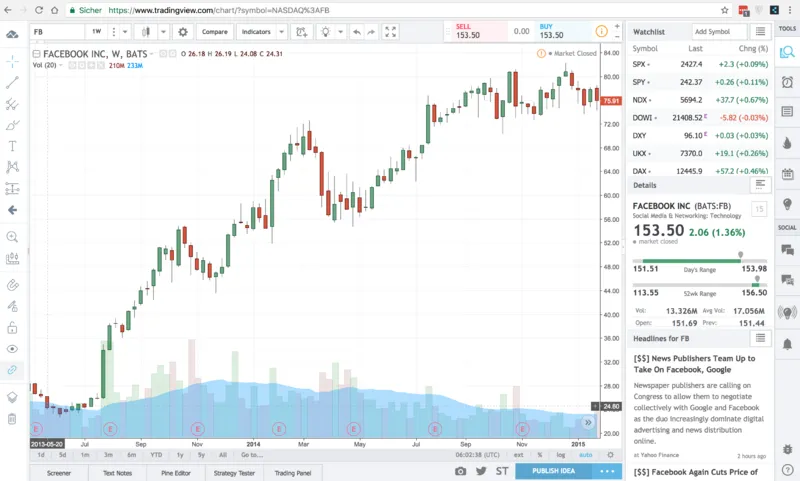Open the alerts alarm clock sidebar icon
The image size is (800, 481).
tap(787, 82)
